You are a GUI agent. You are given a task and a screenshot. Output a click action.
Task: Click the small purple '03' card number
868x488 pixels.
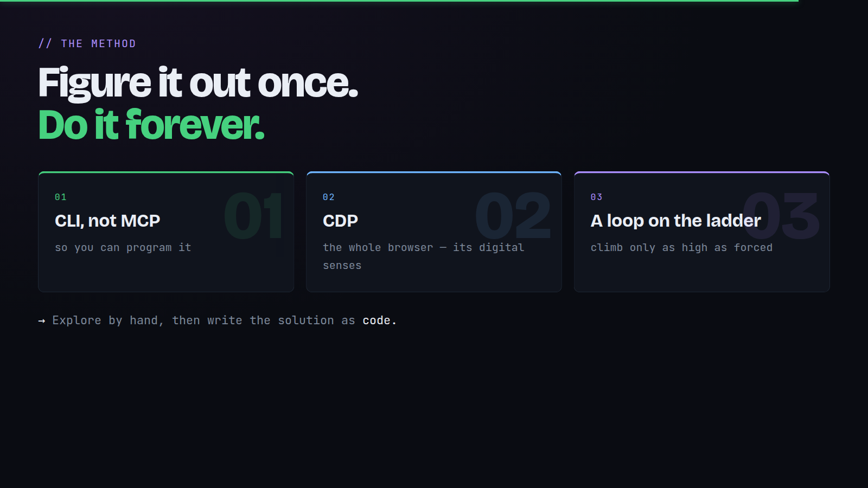pyautogui.click(x=597, y=197)
